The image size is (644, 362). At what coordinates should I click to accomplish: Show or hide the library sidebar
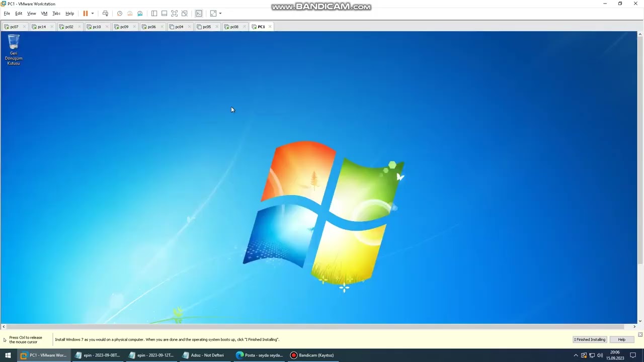(154, 14)
